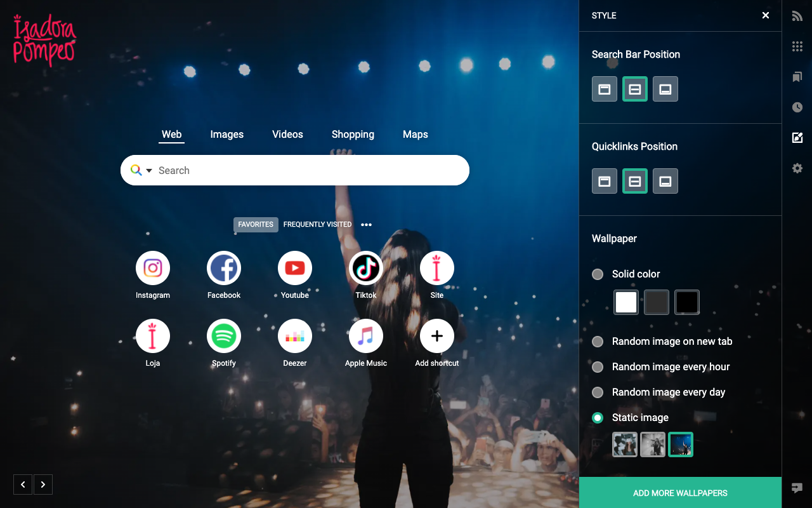812x508 pixels.
Task: Open the Instagram shortcut
Action: (153, 268)
